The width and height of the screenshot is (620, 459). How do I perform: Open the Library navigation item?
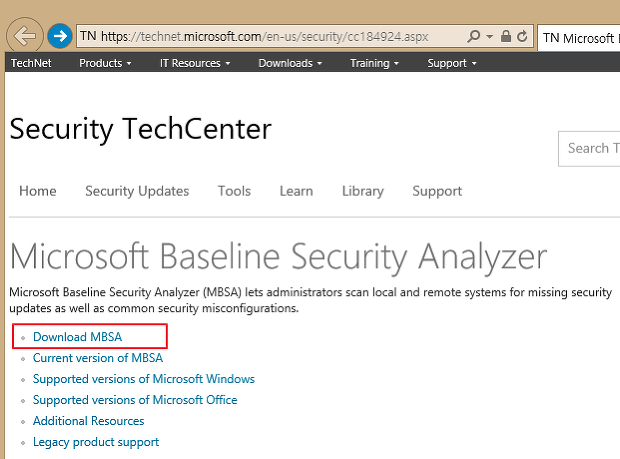click(x=363, y=191)
